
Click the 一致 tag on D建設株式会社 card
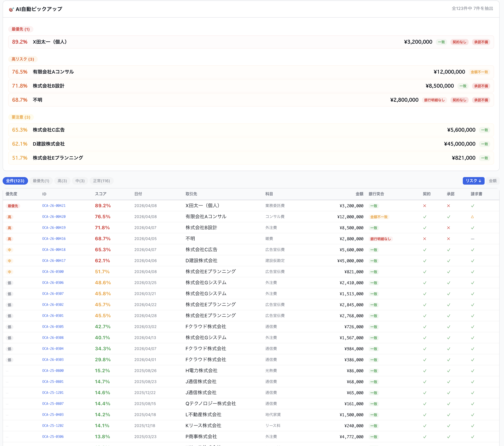coord(485,144)
